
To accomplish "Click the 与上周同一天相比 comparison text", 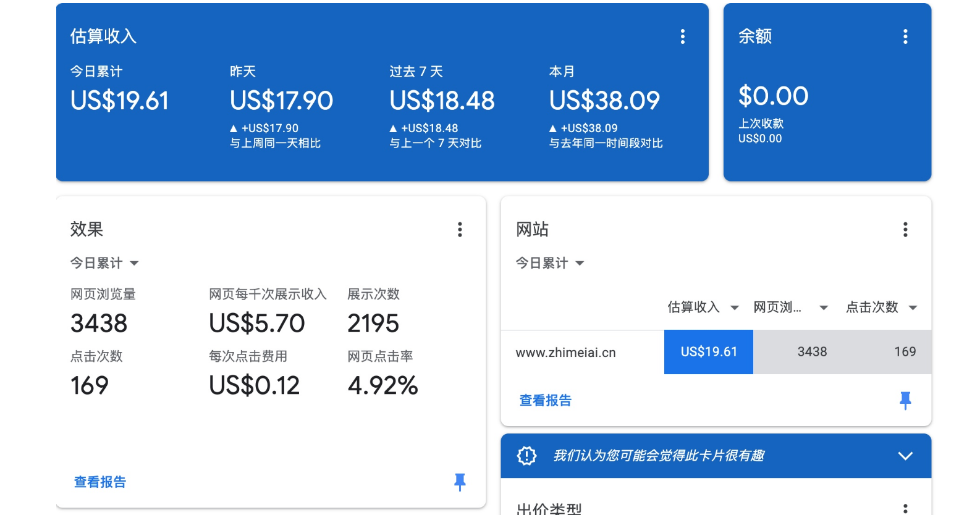I will click(x=275, y=143).
